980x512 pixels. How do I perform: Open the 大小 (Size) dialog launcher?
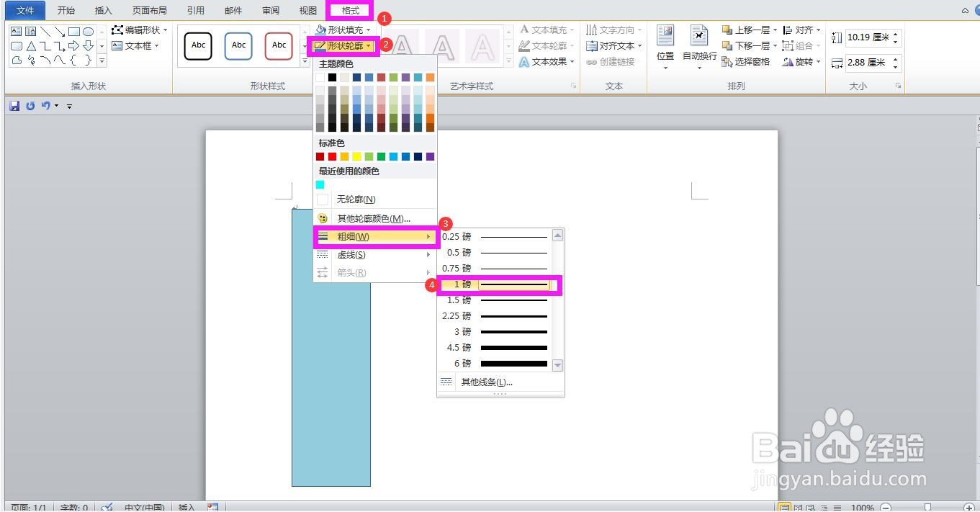899,86
